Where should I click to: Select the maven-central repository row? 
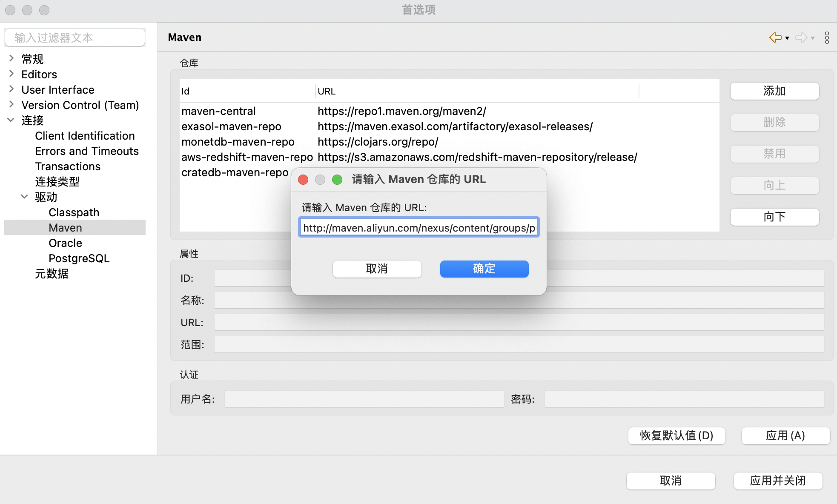click(x=218, y=111)
